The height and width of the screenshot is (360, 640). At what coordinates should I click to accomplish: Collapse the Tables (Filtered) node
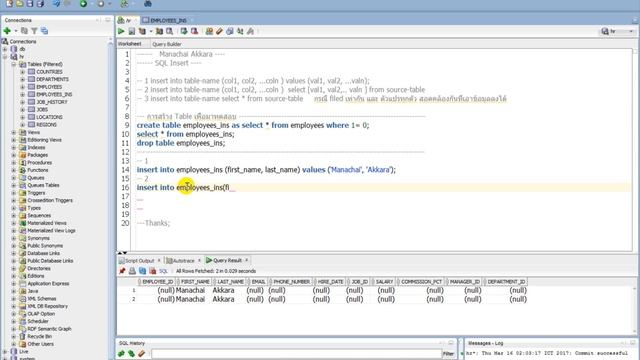[x=13, y=64]
